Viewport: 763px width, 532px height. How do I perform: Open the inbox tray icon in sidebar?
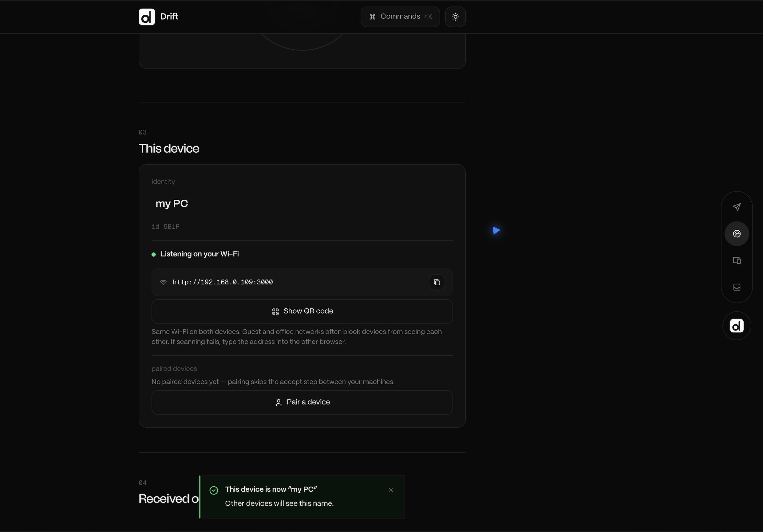click(737, 287)
